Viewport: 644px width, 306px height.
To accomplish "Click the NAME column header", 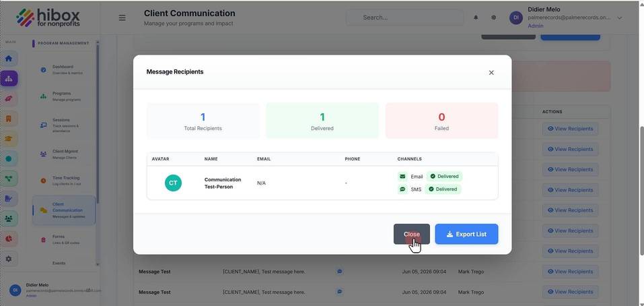I will click(211, 159).
